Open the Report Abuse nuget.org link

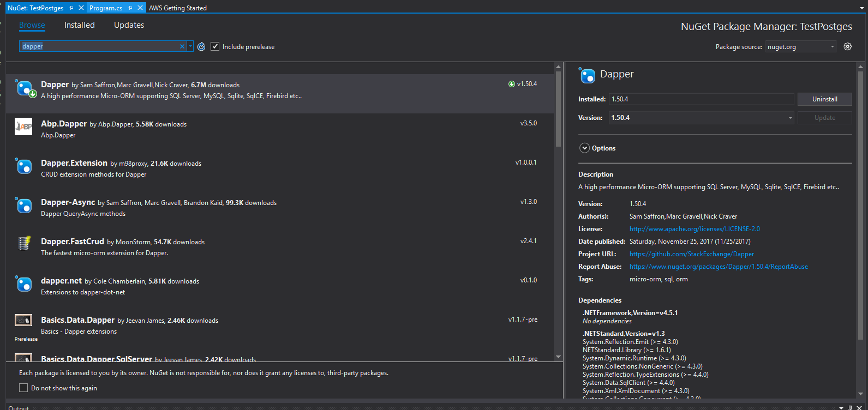tap(719, 267)
